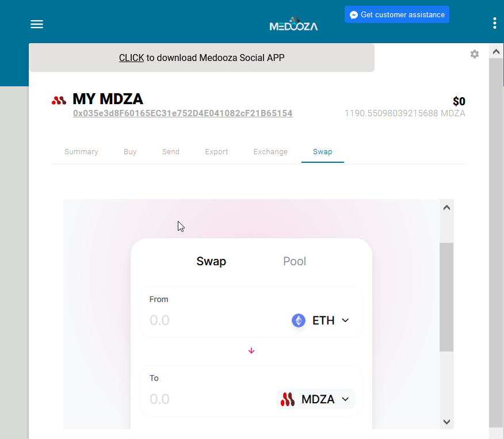Image resolution: width=504 pixels, height=439 pixels.
Task: Open the hamburger menu in the header
Action: pos(37,24)
